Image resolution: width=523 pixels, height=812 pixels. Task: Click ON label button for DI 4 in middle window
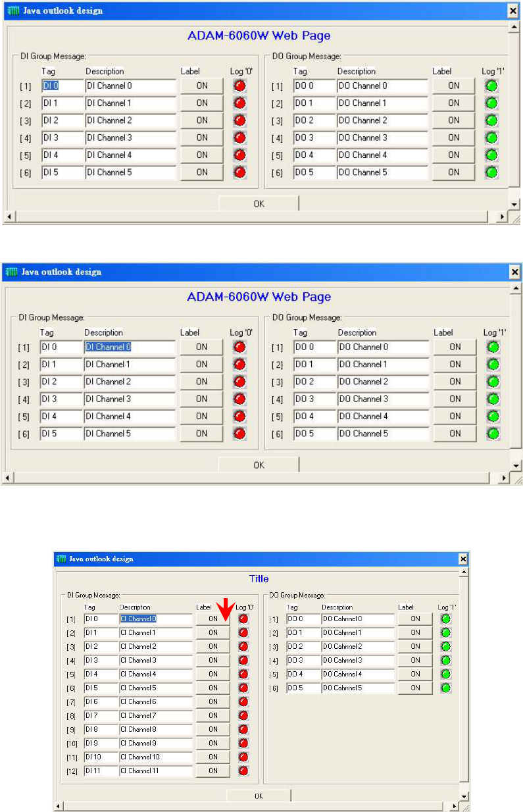point(201,417)
